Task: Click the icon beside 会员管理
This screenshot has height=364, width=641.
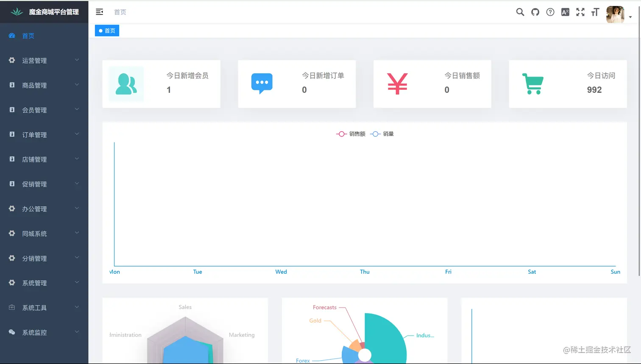Action: point(12,109)
